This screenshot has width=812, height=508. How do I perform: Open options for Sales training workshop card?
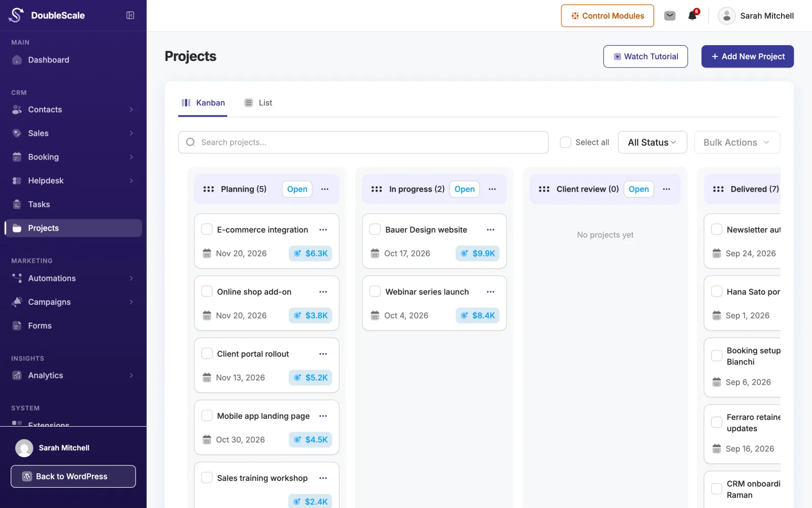tap(323, 478)
